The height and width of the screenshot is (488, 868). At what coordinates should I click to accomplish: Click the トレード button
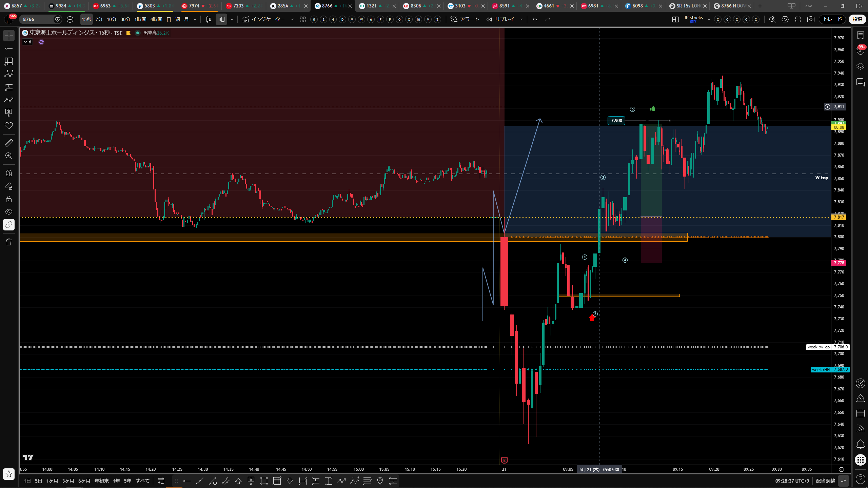tap(832, 19)
